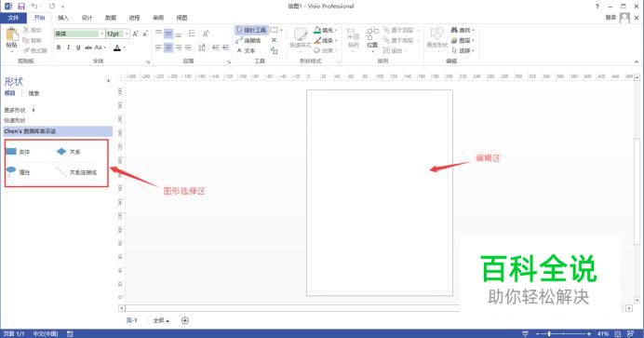Screen dimensions: 644x338
Task: Click the bullet list icon
Action: pos(192,34)
